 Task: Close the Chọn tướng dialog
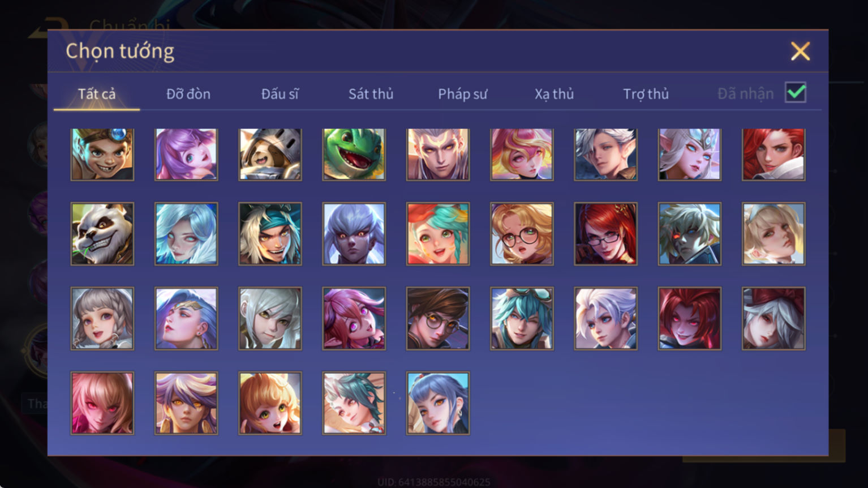(x=800, y=52)
